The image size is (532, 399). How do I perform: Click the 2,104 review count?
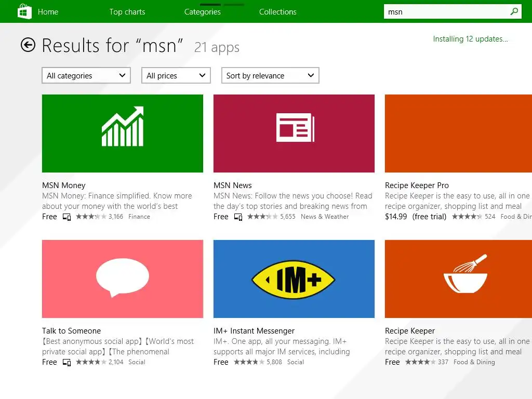[x=116, y=362]
